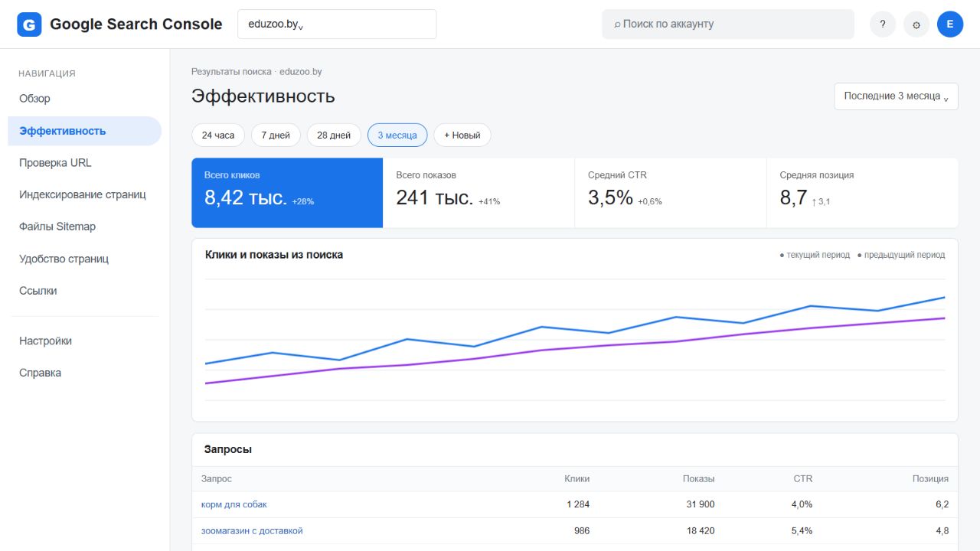
Task: Click the + Новый filter button
Action: pos(462,135)
